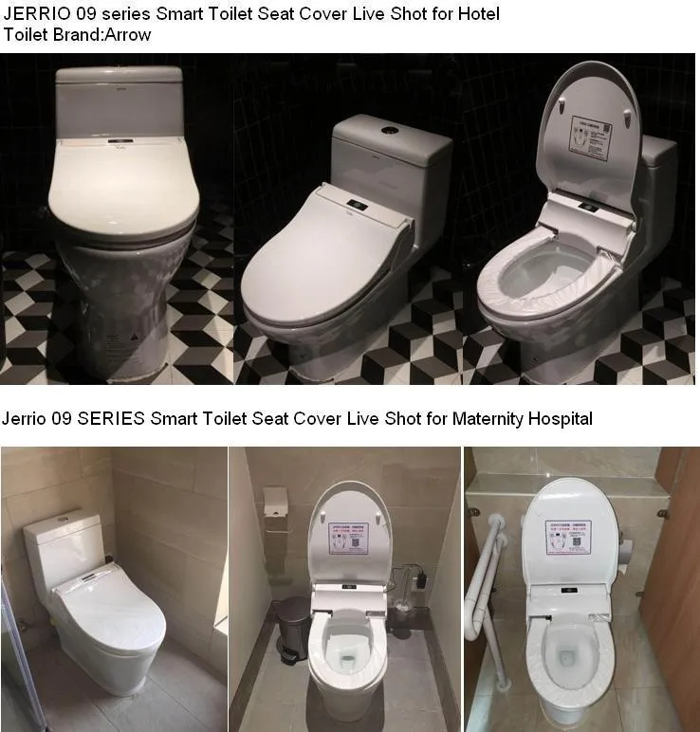Click the pink-bordered sticker on middle hospital lid
This screenshot has height=732, width=700.
coord(348,539)
